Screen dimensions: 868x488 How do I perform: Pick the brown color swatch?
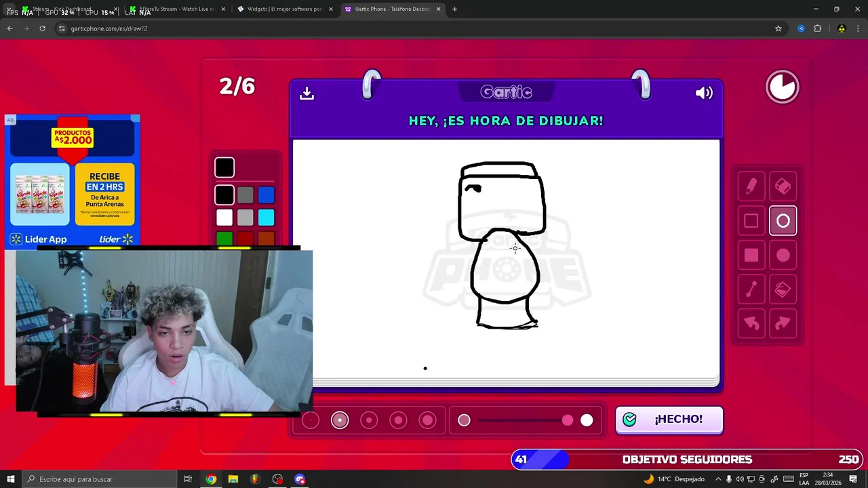pyautogui.click(x=266, y=238)
